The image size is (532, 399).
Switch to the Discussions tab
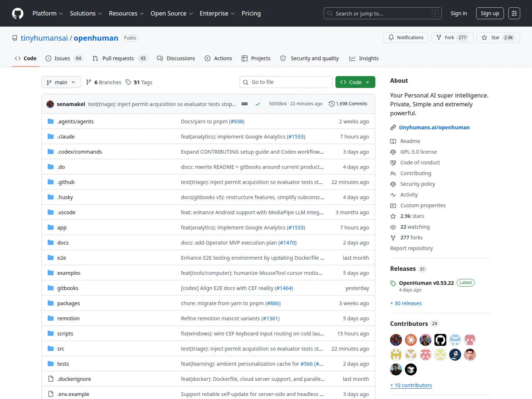(x=176, y=58)
